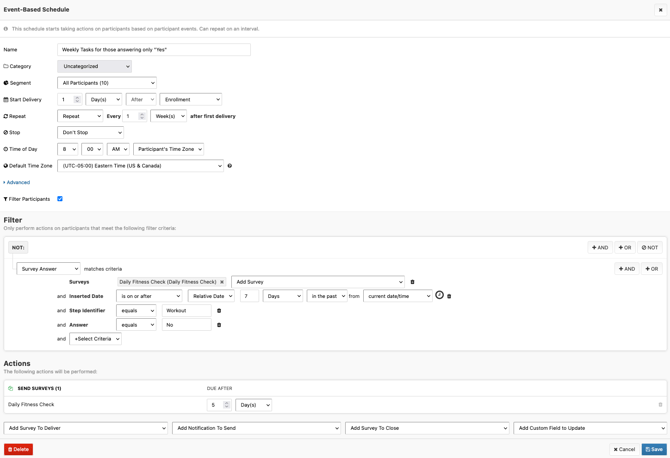
Task: Remove the Daily Fitness Check survey tag
Action: (222, 282)
